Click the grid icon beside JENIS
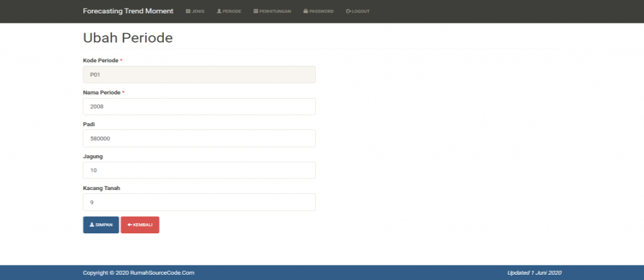The width and height of the screenshot is (644, 280). pyautogui.click(x=188, y=11)
